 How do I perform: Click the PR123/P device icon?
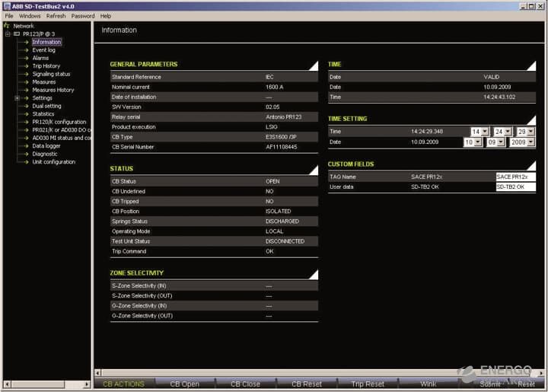[x=17, y=34]
